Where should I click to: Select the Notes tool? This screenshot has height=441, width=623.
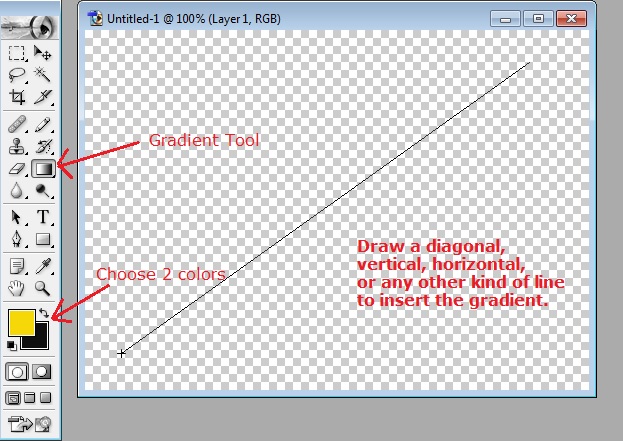click(x=17, y=266)
